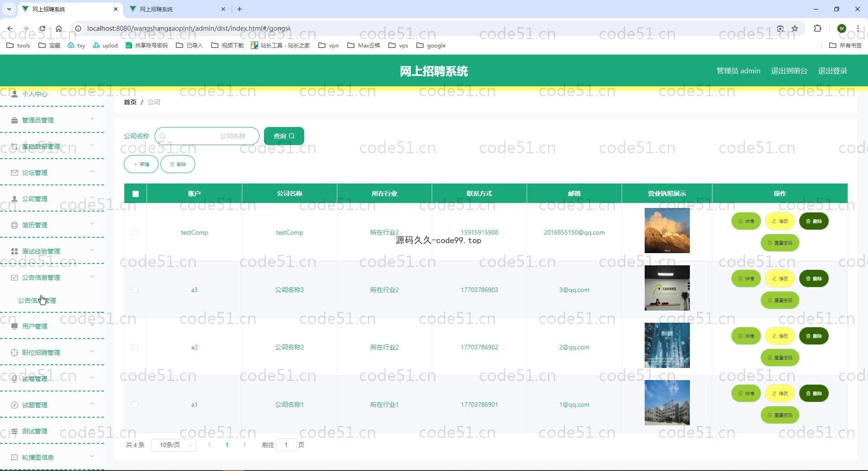Click 首页 breadcrumb link

[x=130, y=102]
